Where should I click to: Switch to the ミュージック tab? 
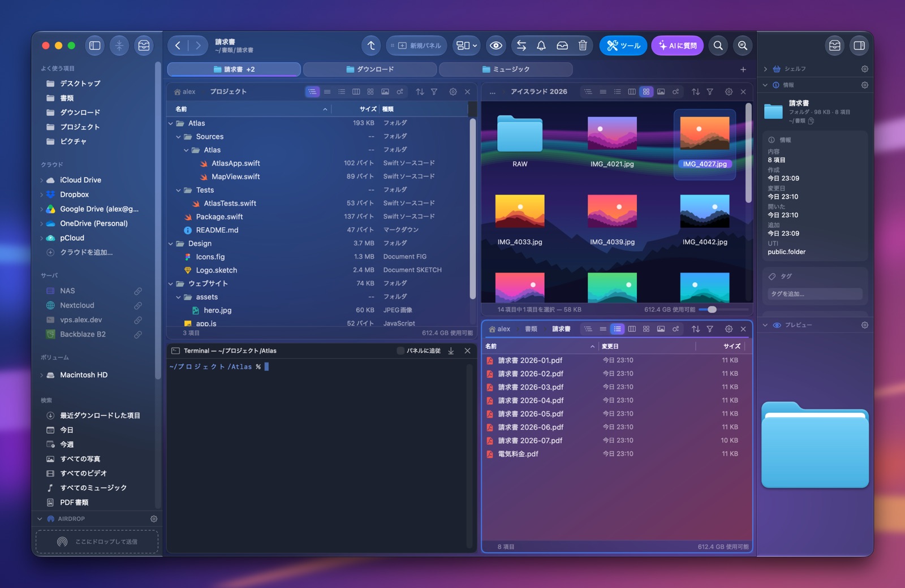tap(506, 70)
